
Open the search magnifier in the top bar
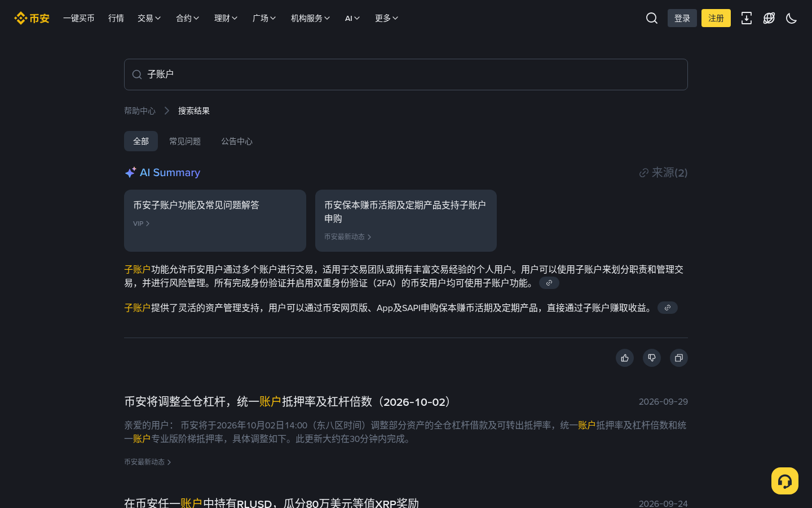pos(652,18)
